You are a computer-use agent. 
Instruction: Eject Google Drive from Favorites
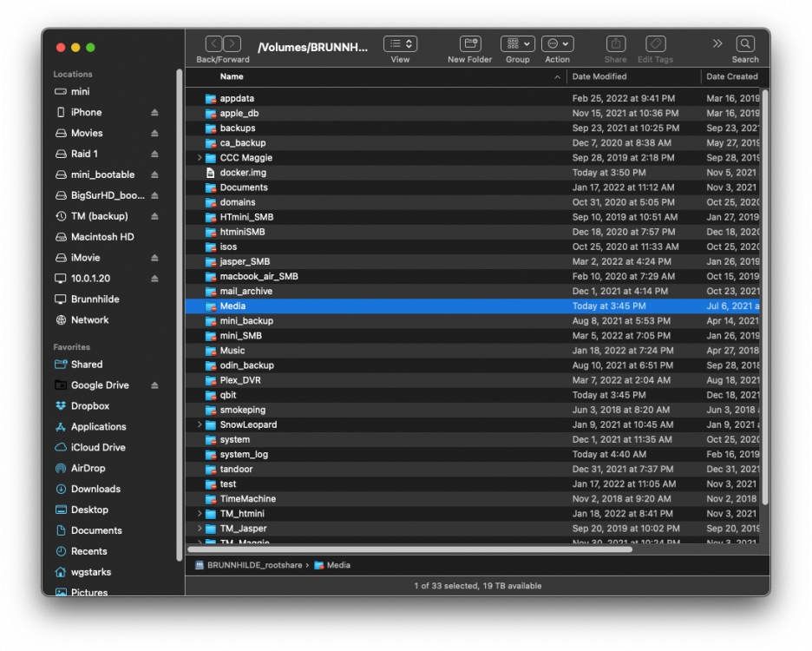154,385
